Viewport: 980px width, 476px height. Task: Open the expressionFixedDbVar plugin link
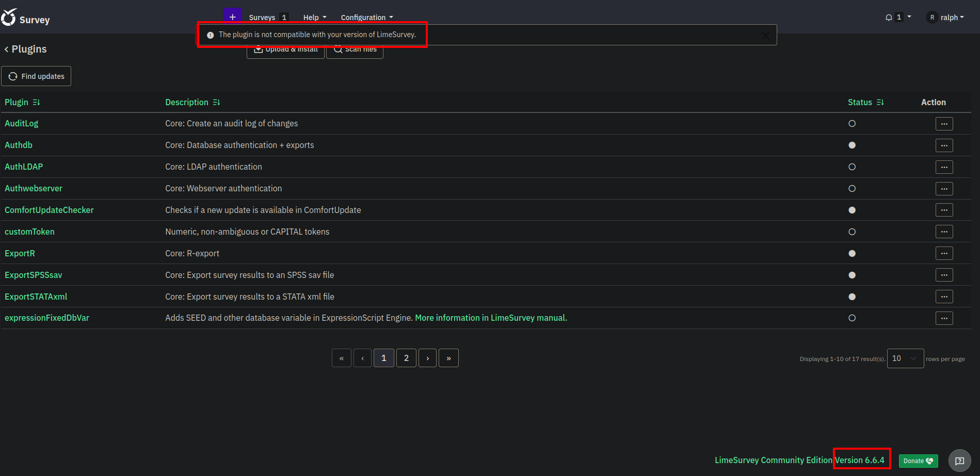[47, 318]
